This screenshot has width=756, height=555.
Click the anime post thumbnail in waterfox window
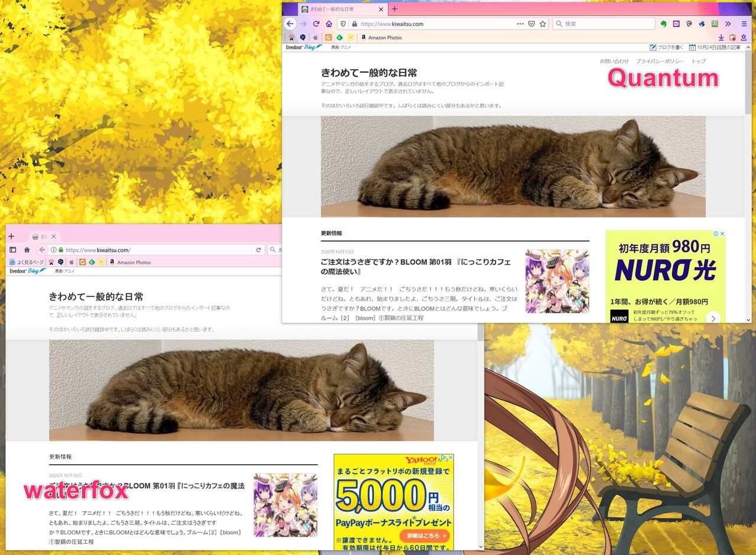point(285,505)
